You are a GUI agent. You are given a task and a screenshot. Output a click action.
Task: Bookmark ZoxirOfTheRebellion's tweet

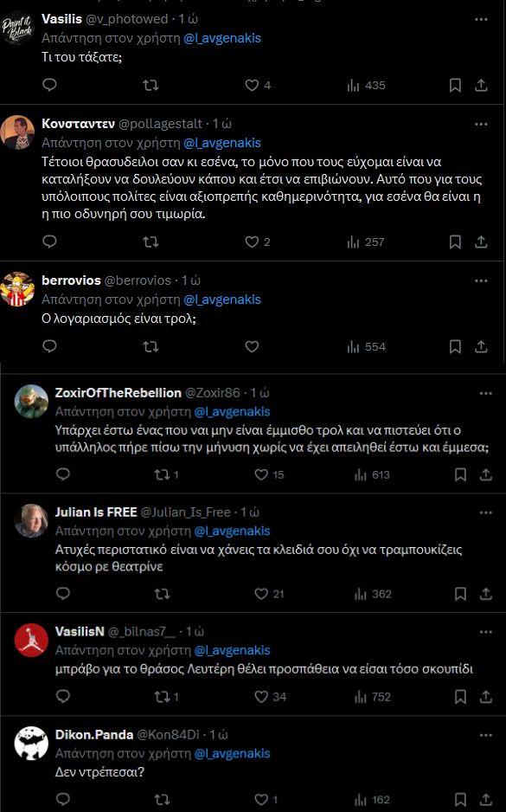(x=460, y=474)
